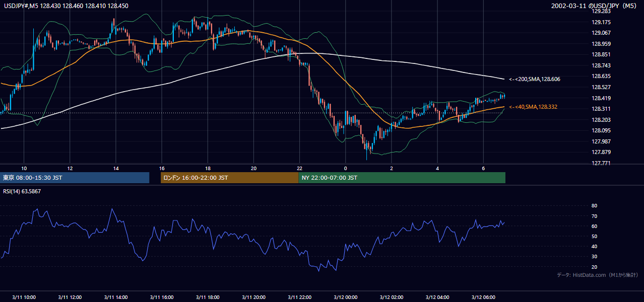Click the 3/11 14:00 time label

point(116,297)
